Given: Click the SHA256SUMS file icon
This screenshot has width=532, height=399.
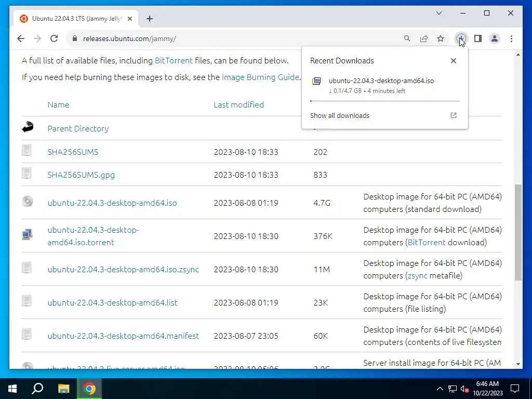Looking at the screenshot, I should tap(27, 150).
